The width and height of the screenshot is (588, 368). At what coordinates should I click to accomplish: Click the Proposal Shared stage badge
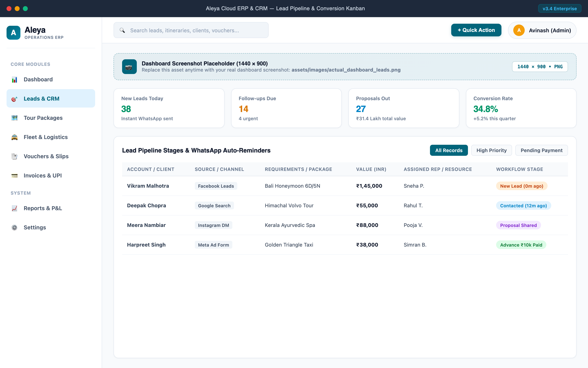tap(518, 225)
